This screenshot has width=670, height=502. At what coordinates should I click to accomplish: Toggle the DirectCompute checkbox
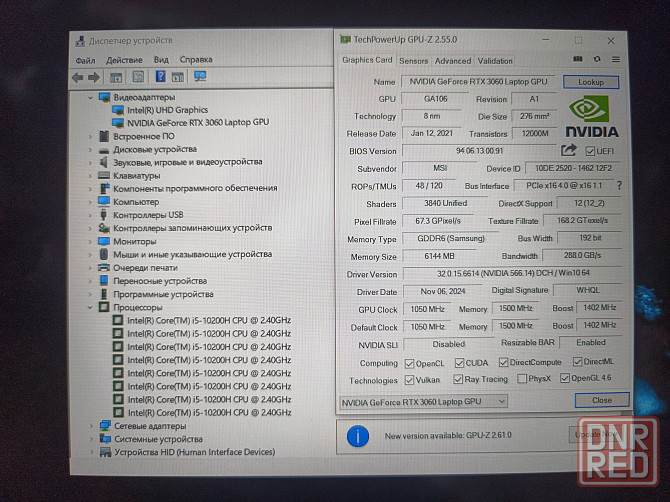point(503,362)
